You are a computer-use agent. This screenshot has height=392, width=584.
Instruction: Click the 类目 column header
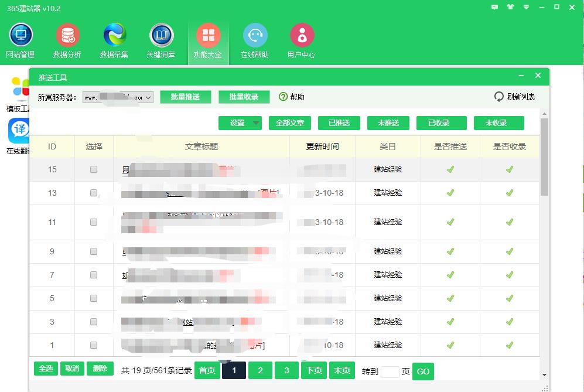(x=388, y=146)
